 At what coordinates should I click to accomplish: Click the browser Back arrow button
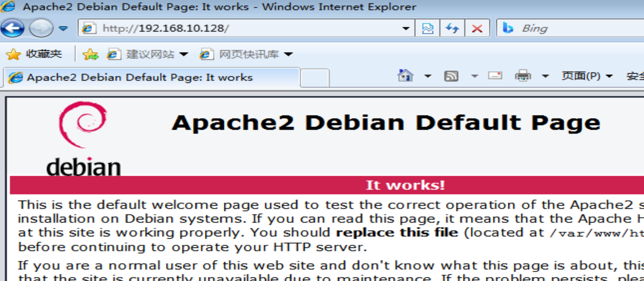[13, 28]
